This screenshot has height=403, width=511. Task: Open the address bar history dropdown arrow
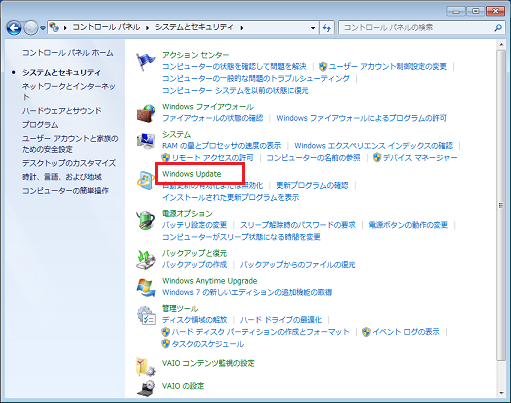[313, 28]
